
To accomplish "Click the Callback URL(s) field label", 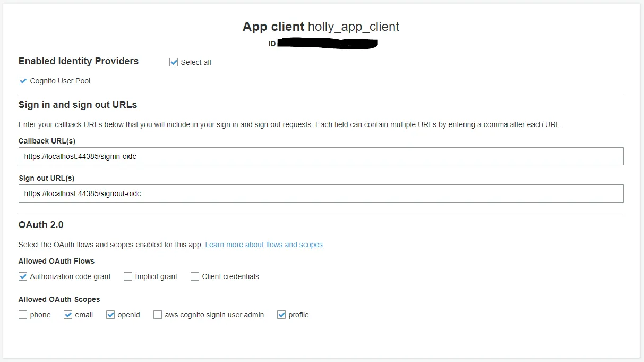I will coord(47,141).
